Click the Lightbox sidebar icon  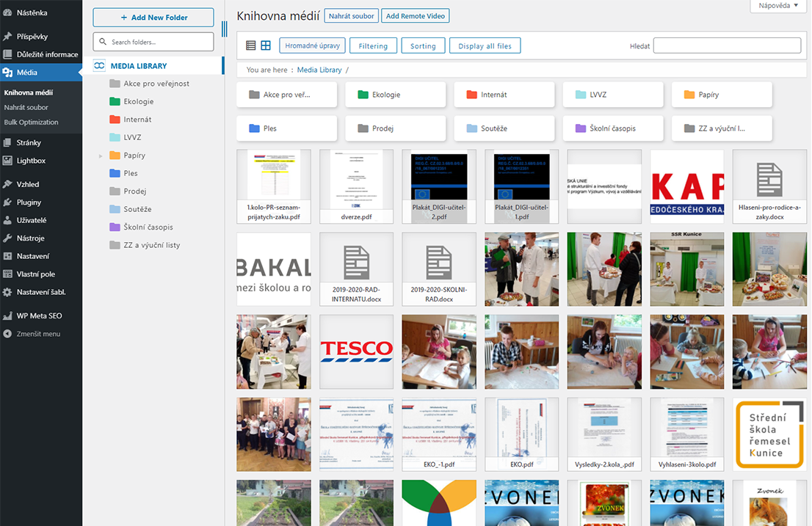tap(7, 161)
